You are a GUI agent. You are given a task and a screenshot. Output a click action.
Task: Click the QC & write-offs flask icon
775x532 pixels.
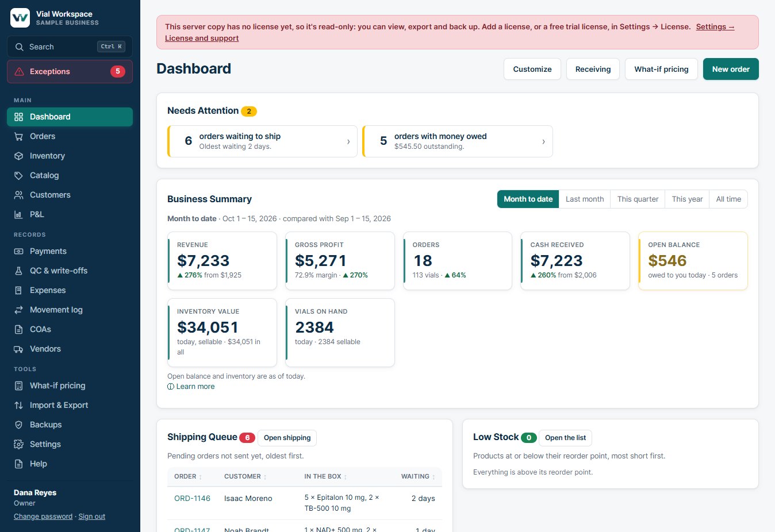tap(18, 271)
